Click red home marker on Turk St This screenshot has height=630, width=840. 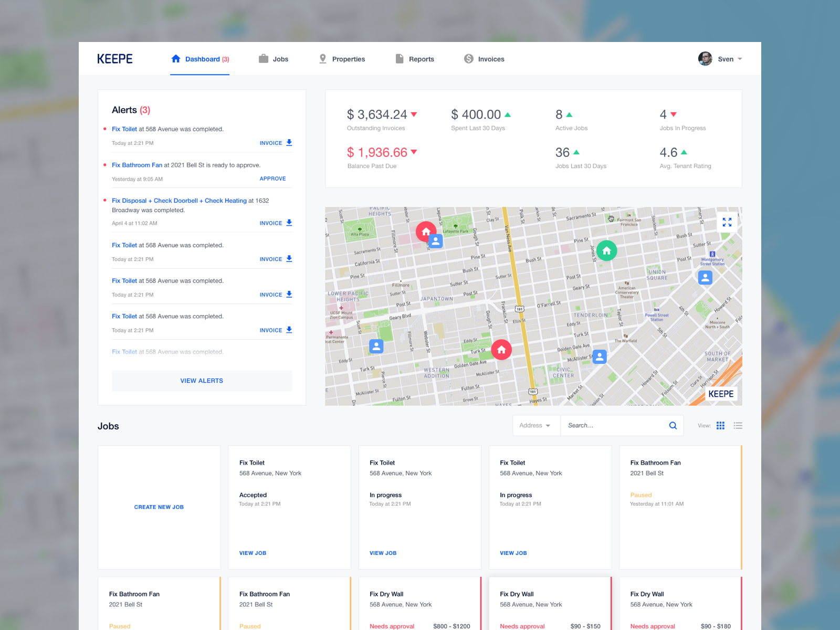(x=501, y=350)
